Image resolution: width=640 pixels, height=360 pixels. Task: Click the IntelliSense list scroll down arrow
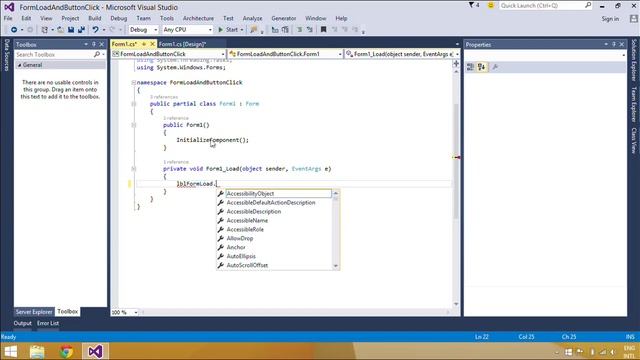coord(336,266)
